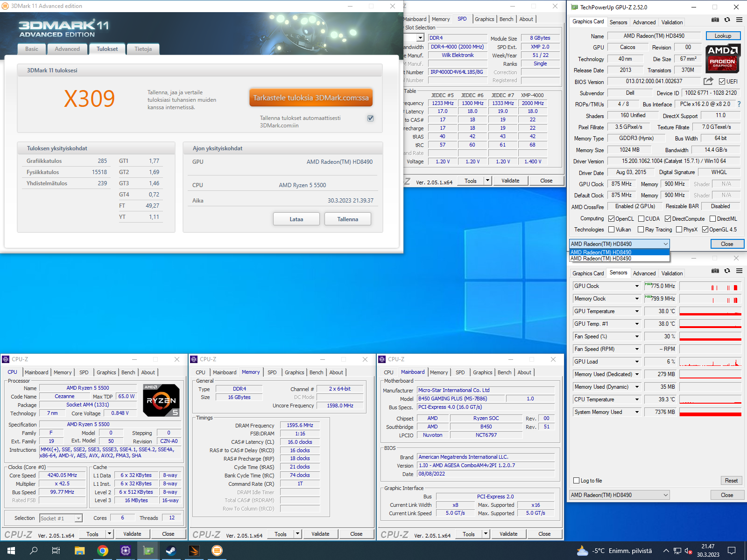Open the hamburger menu in the upper GPU-Z window
The image size is (747, 560).
[739, 20]
